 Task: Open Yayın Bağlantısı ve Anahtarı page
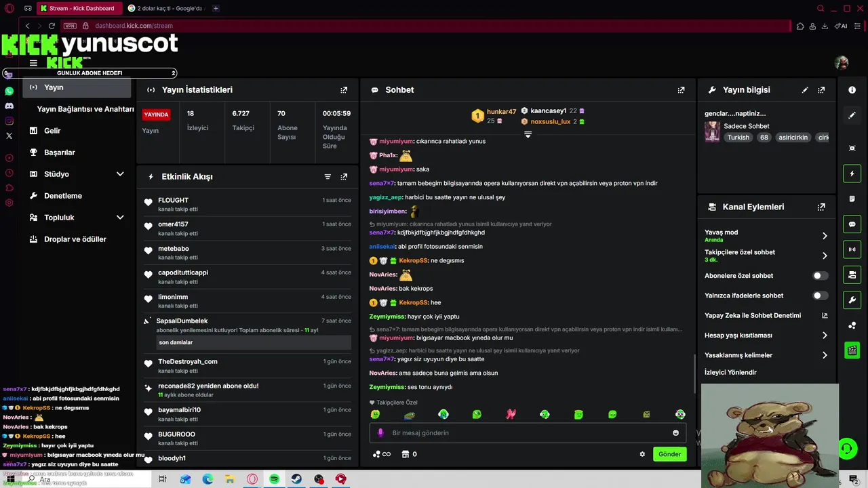(x=85, y=109)
